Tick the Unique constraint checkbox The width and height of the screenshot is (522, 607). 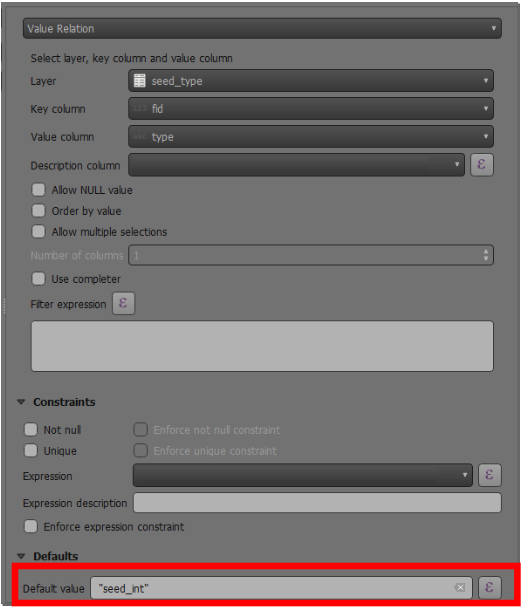(x=31, y=451)
